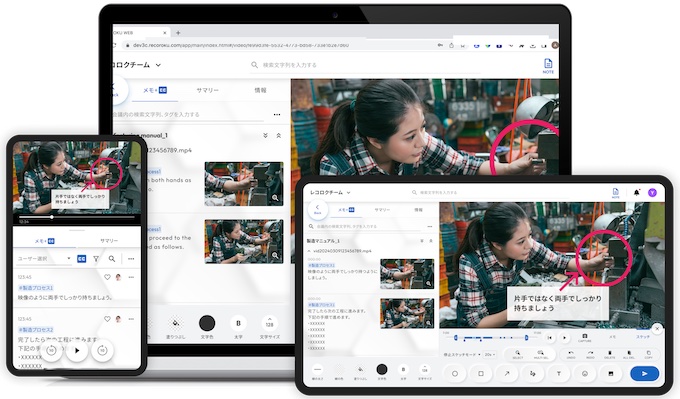Select the freehand drawing tool on tablet
The image size is (680, 399).
pos(533,373)
